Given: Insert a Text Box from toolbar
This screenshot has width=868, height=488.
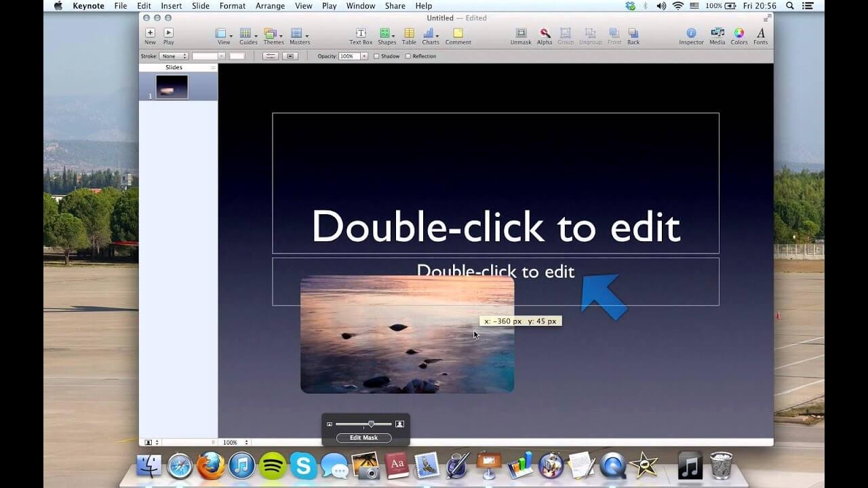Looking at the screenshot, I should tap(361, 36).
